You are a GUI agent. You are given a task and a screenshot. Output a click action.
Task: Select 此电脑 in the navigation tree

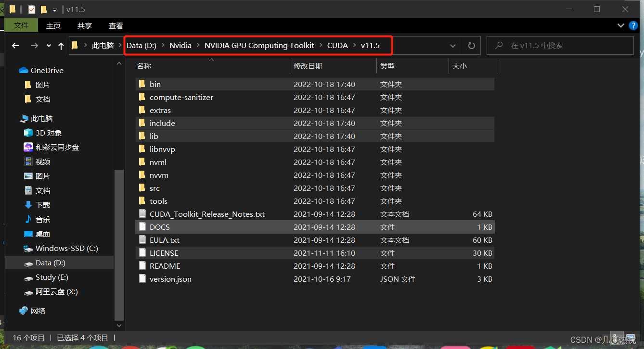(36, 118)
